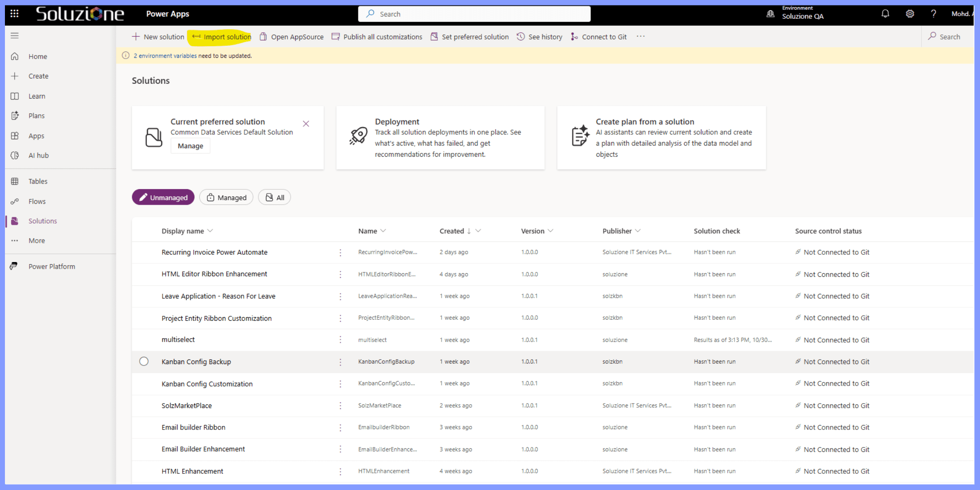Connect the environment to Git
This screenshot has height=490, width=980.
[603, 36]
